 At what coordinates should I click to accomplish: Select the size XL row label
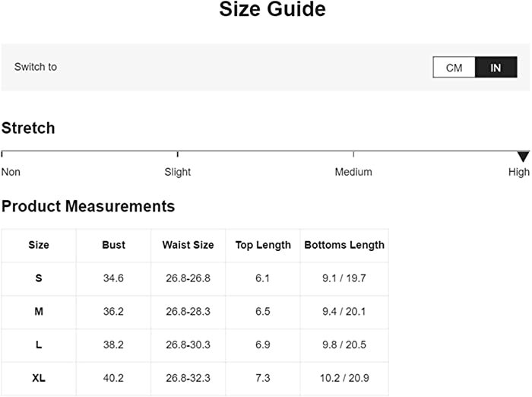[39, 378]
